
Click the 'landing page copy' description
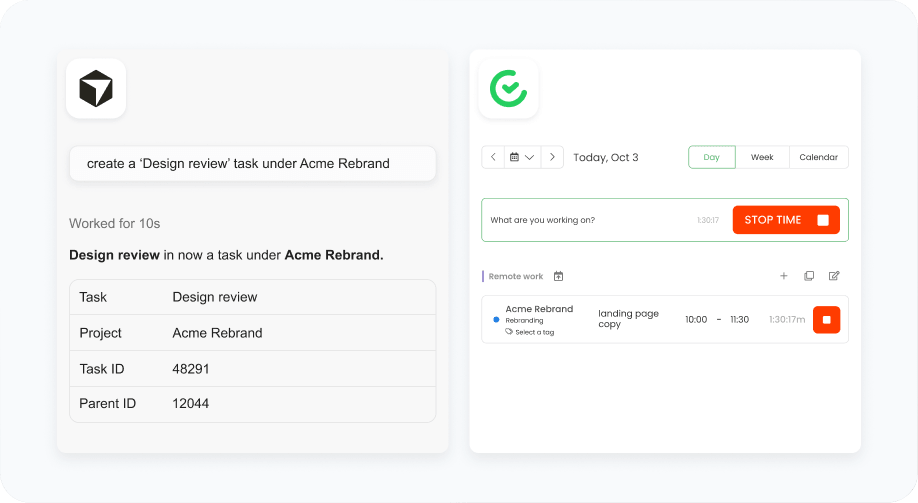(x=628, y=319)
